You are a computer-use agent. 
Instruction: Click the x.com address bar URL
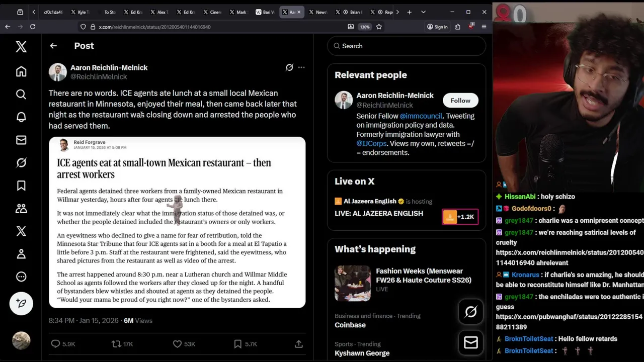pyautogui.click(x=154, y=27)
